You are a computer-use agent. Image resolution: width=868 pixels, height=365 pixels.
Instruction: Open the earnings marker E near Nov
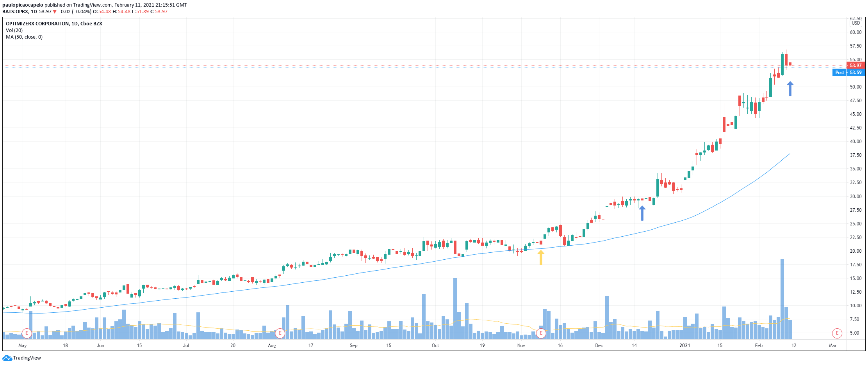(541, 333)
